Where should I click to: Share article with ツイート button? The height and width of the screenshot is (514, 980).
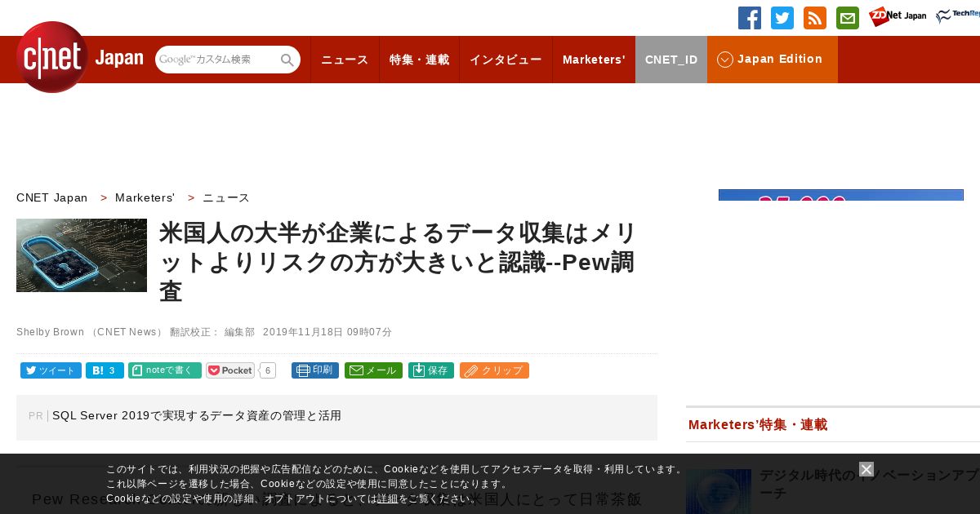51,370
